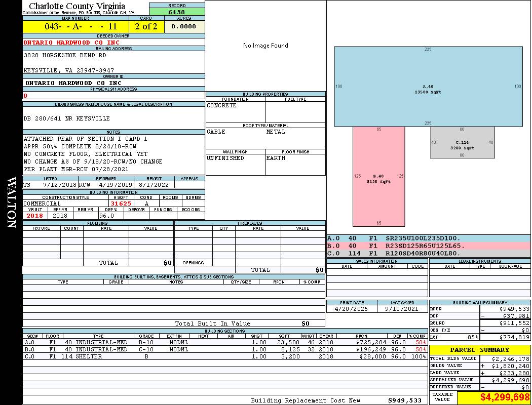Click the EARTH floor finish field

point(295,158)
